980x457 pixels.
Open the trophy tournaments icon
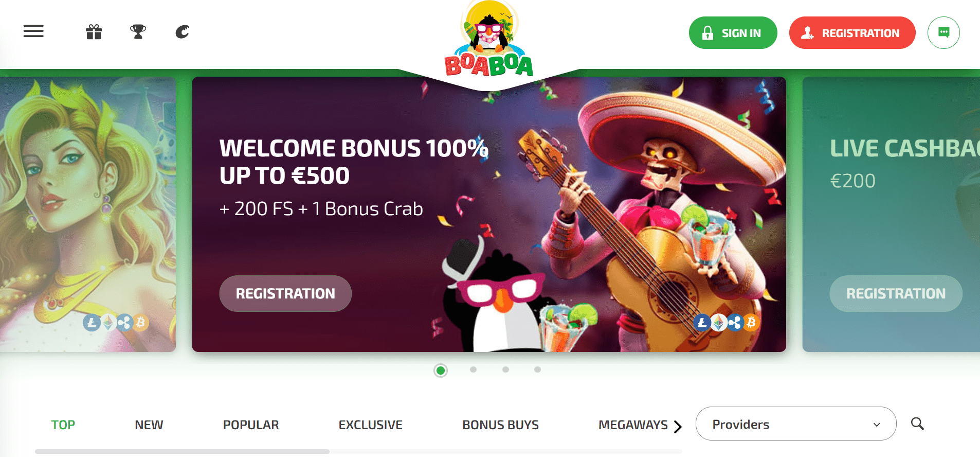coord(138,32)
